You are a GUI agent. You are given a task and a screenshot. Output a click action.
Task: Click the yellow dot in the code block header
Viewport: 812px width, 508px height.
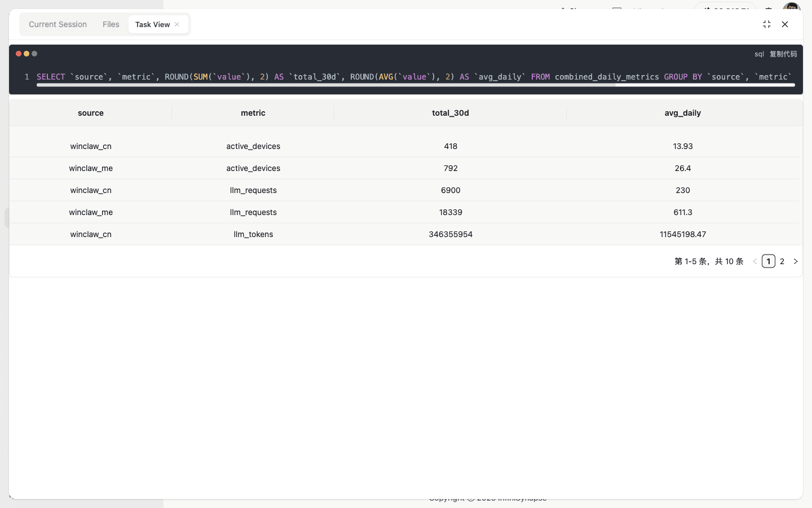[x=27, y=54]
